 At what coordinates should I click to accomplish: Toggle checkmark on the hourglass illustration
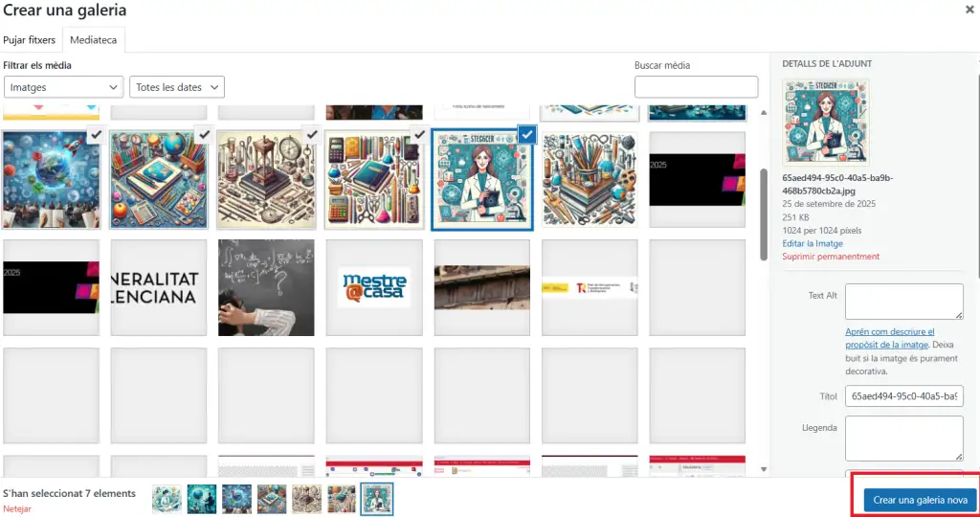pos(310,135)
